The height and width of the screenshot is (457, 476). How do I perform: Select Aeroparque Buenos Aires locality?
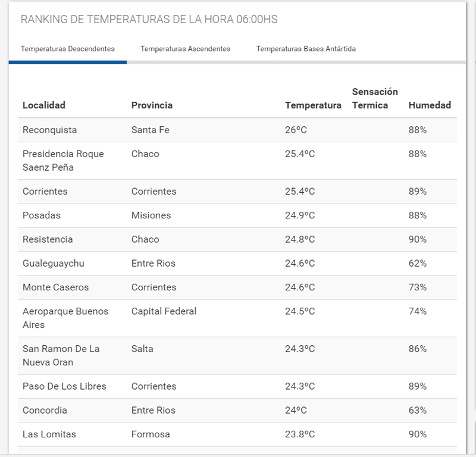[65, 318]
